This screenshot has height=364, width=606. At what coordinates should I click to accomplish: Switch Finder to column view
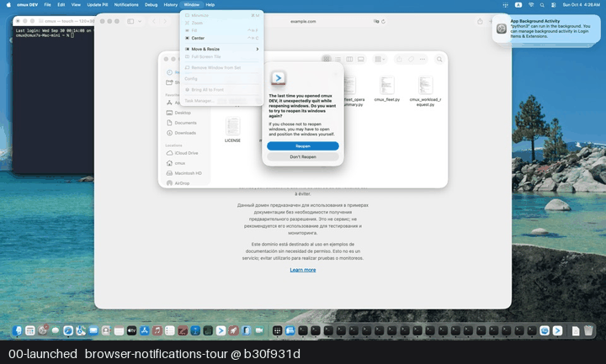tap(349, 59)
